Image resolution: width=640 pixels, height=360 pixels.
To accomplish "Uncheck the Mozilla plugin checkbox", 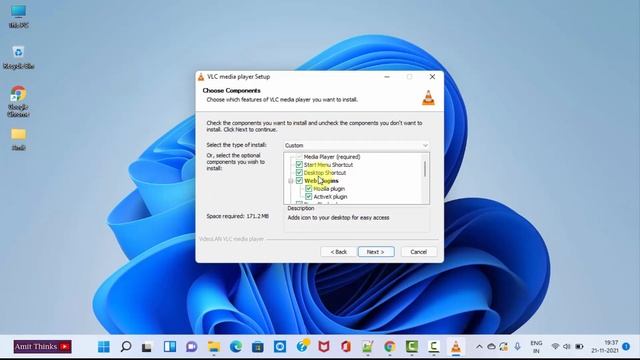I will [309, 189].
